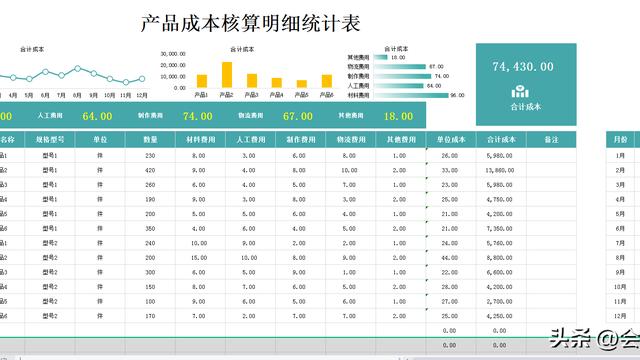This screenshot has height=360, width=640.
Task: Click the 12月 data point on line chart
Action: (x=142, y=79)
